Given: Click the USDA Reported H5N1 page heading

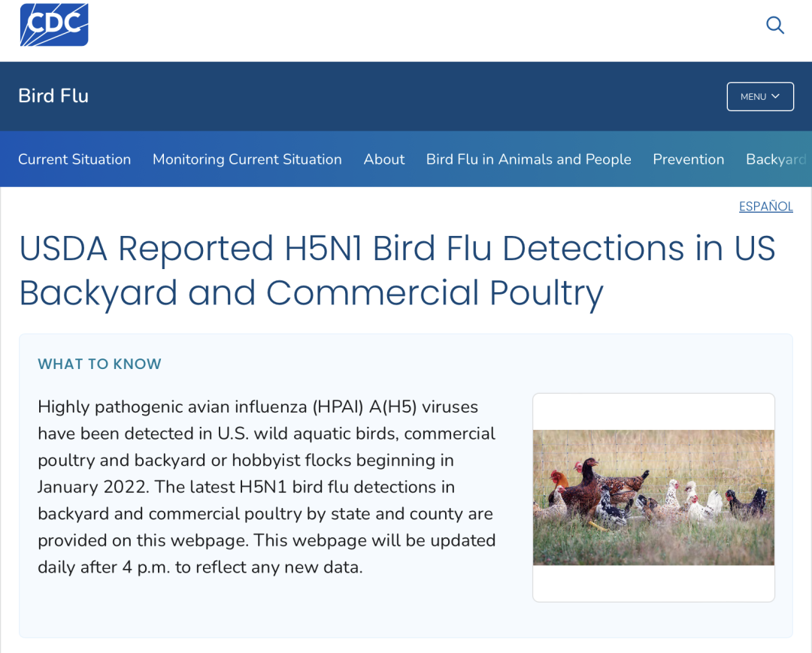Looking at the screenshot, I should click(397, 271).
